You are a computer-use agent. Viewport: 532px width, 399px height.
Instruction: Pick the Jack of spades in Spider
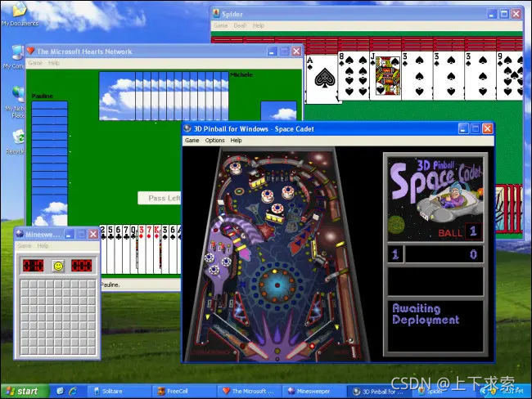tap(385, 76)
